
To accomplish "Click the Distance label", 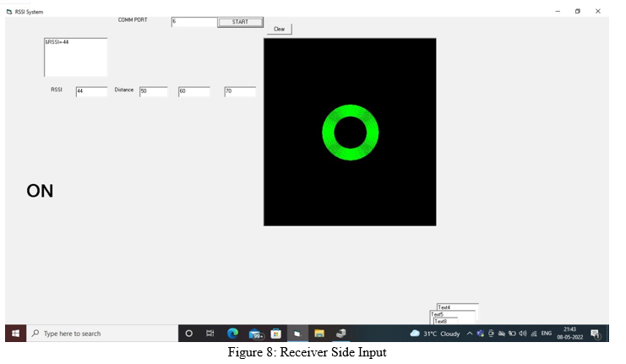I will [x=123, y=90].
